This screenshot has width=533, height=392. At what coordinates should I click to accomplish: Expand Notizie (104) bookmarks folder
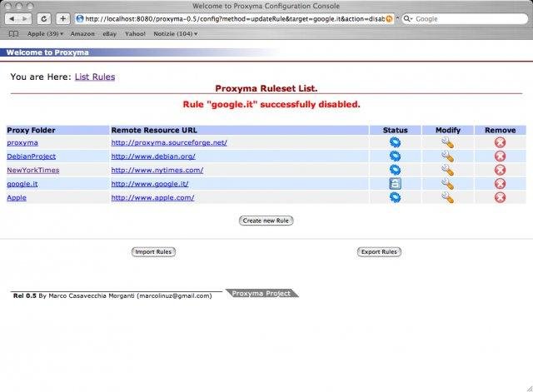click(176, 33)
